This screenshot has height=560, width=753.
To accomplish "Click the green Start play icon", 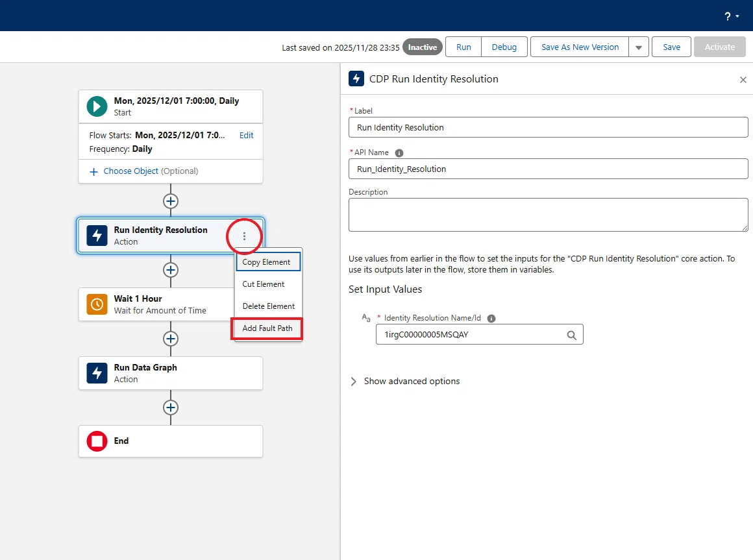I will (x=97, y=106).
